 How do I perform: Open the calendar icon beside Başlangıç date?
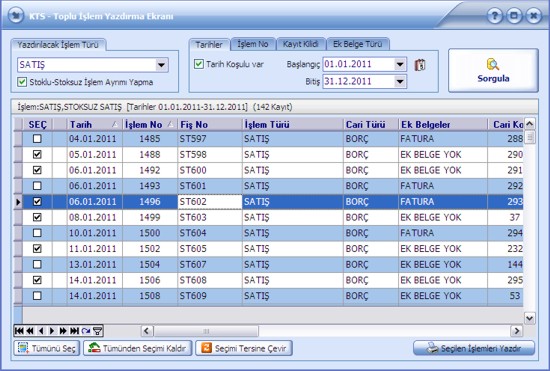click(420, 65)
